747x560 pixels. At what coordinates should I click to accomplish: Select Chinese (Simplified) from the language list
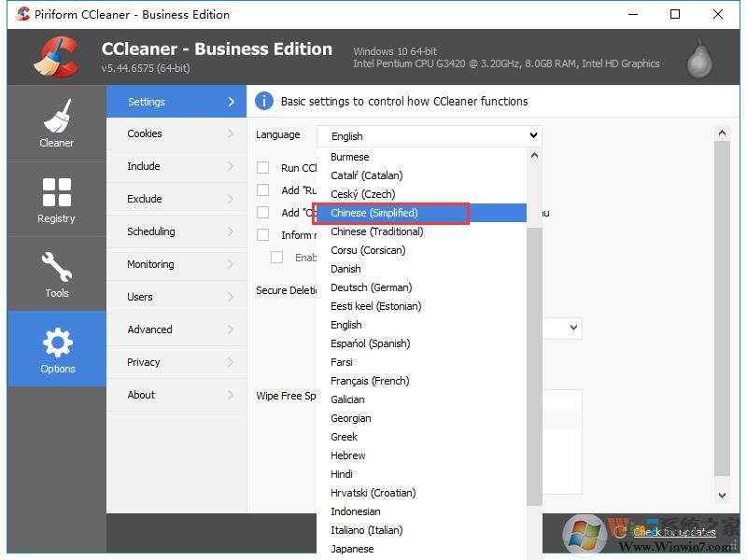392,213
